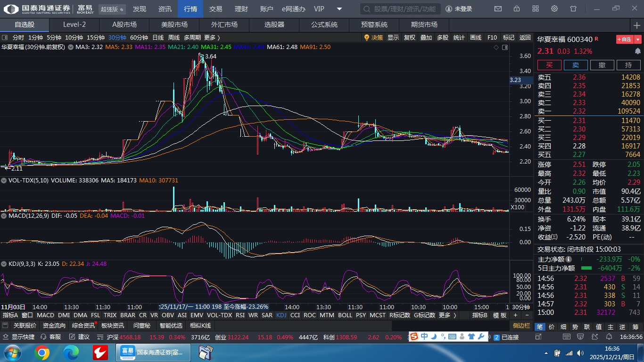Expand the 超强版 version dropdown
Screen dimensions: 644x362
tap(112, 9)
